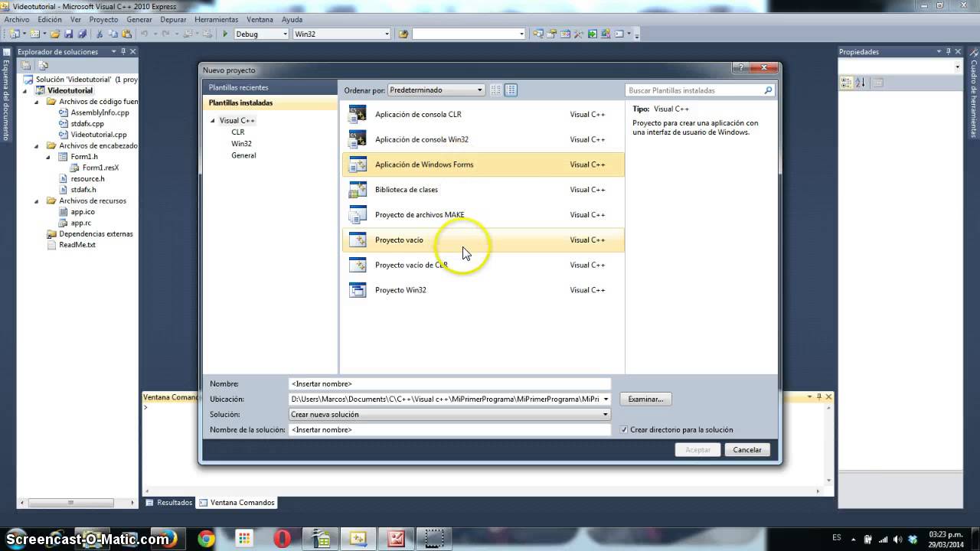Select ReadMe.txt in Solution Explorer

(77, 245)
